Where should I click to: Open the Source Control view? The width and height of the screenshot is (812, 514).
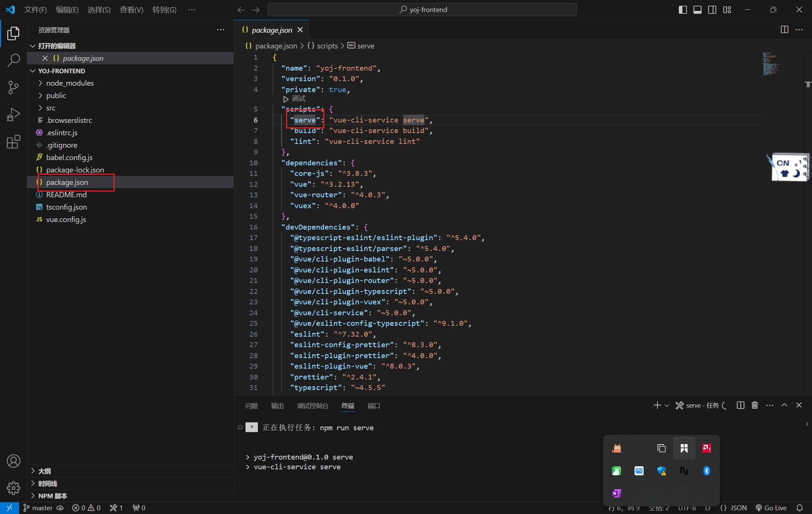coord(13,88)
